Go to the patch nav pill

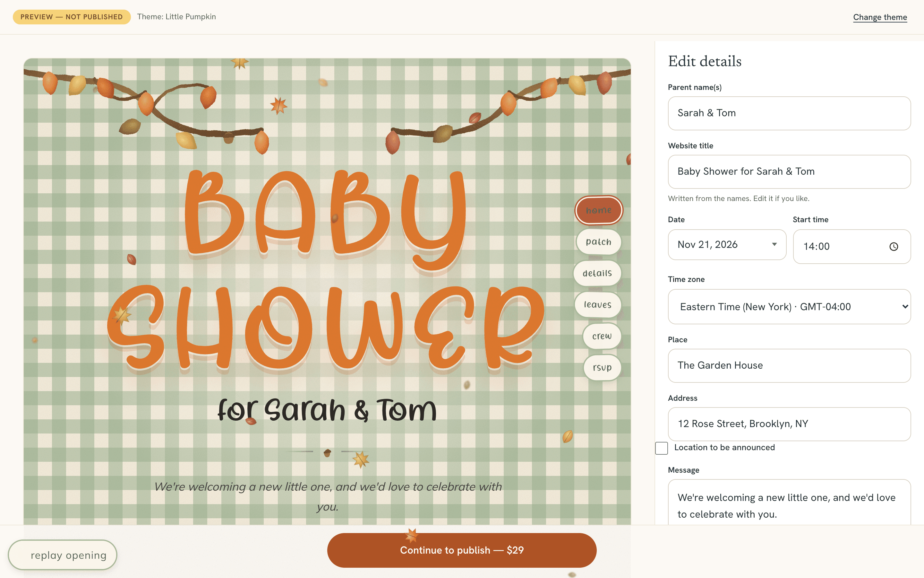pyautogui.click(x=599, y=242)
